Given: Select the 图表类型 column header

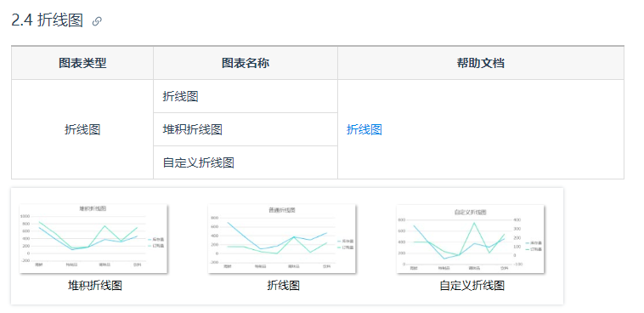Looking at the screenshot, I should 82,63.
